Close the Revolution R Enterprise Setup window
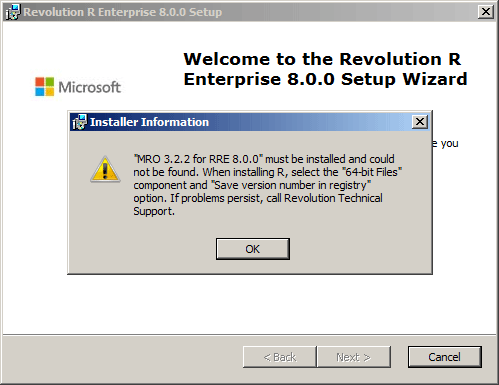Screen dimensions: 499x385 [x=486, y=12]
